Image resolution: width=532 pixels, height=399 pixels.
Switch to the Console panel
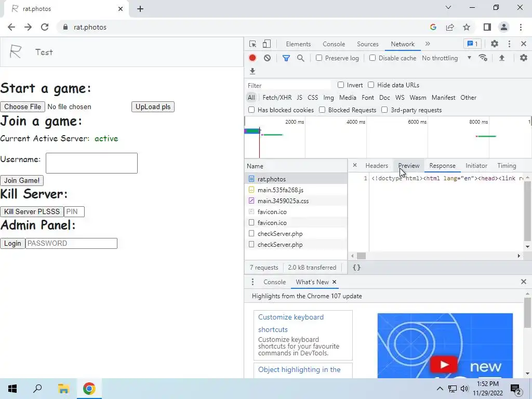point(334,44)
